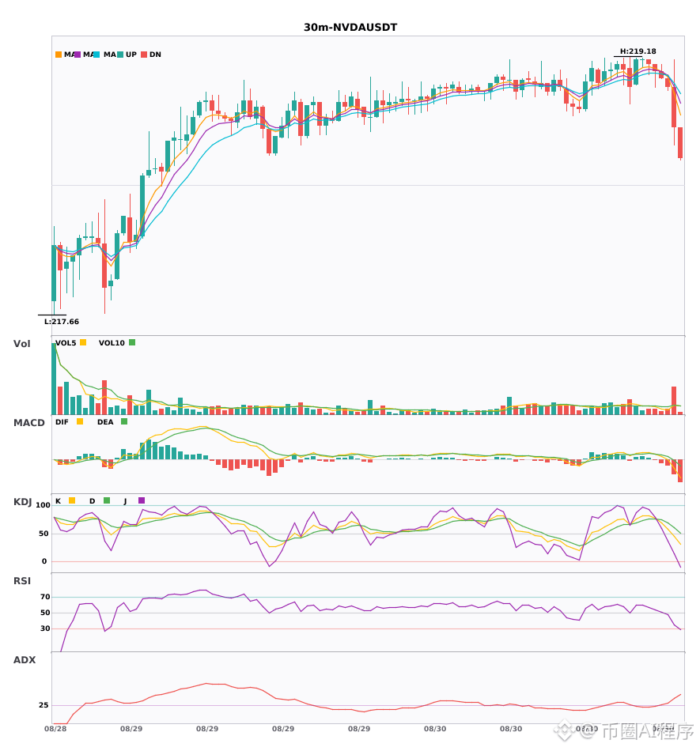Click the orange MA legend swatch
Image resolution: width=700 pixels, height=751 pixels.
[59, 55]
